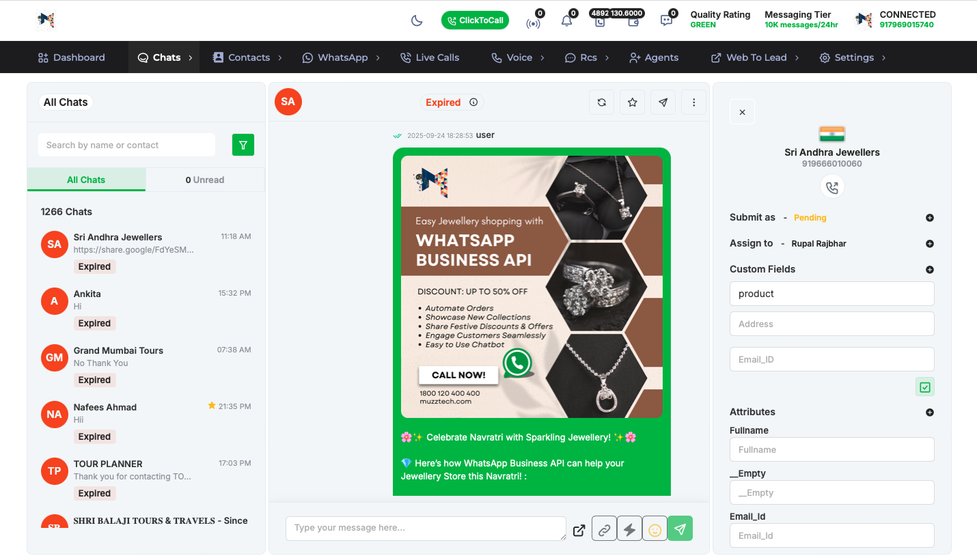Click the notifications bell icon
This screenshot has width=977, height=560.
(566, 21)
